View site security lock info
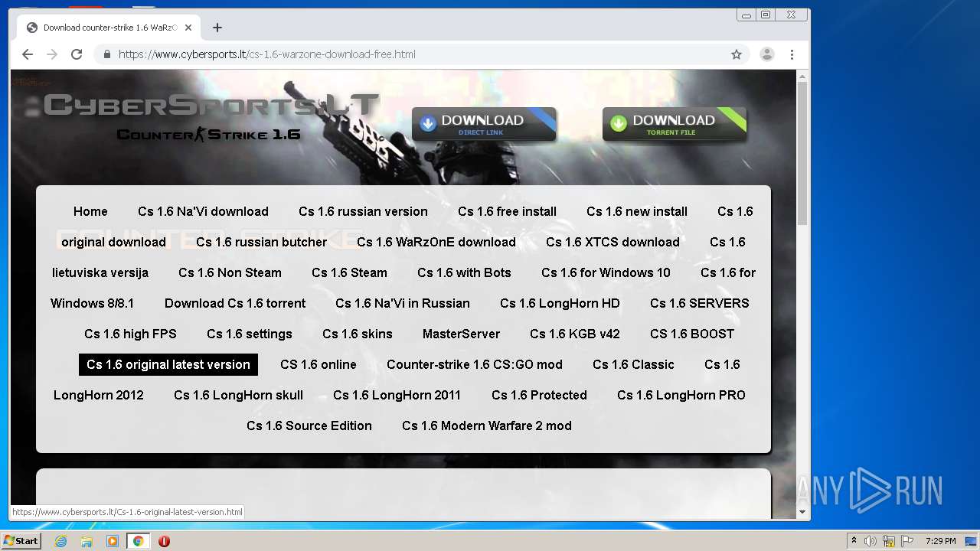 (106, 54)
